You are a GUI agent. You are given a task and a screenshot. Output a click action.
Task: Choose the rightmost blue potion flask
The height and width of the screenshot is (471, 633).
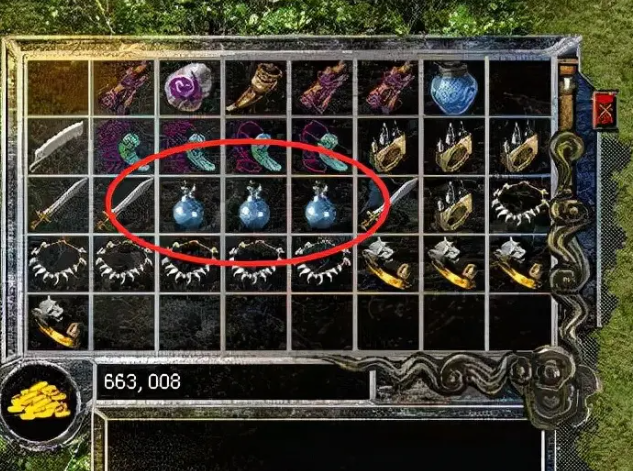point(321,206)
